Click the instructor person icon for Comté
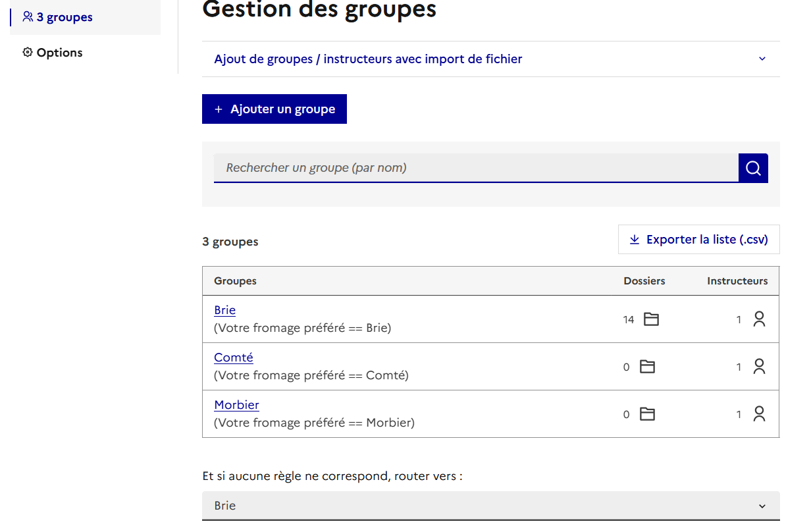Viewport: 811px width, 532px height. click(759, 367)
